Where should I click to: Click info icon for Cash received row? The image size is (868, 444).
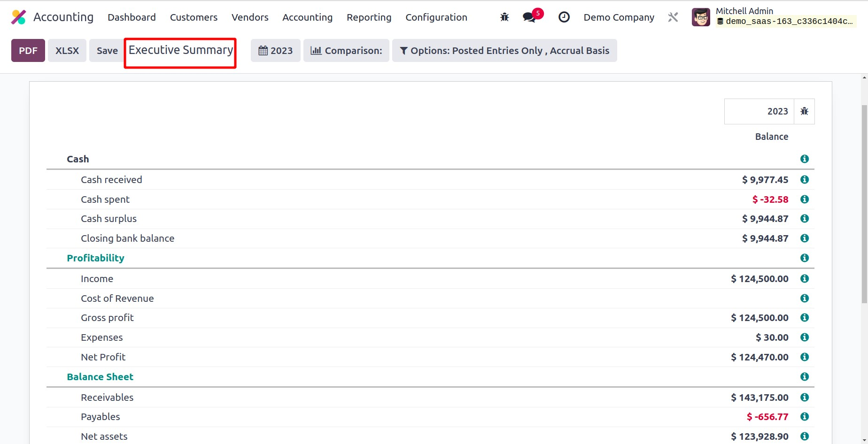point(804,180)
